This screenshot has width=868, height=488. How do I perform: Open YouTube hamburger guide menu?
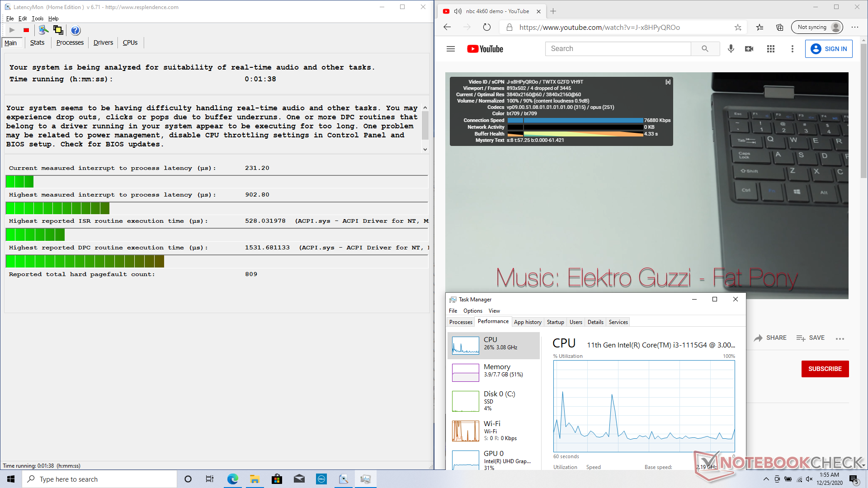(450, 49)
